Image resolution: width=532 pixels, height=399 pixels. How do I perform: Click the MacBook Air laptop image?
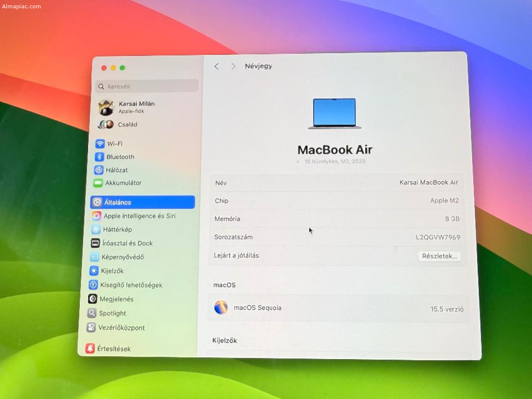[335, 113]
